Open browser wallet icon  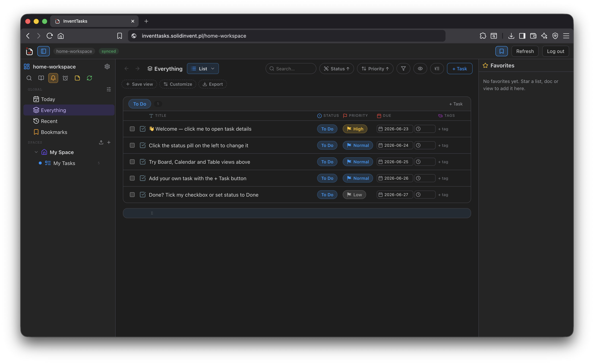tap(533, 36)
